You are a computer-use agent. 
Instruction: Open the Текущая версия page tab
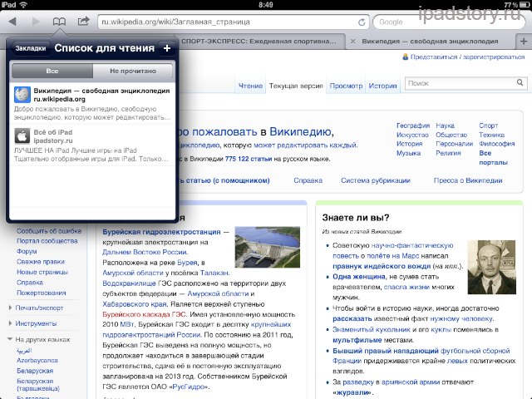pyautogui.click(x=296, y=86)
